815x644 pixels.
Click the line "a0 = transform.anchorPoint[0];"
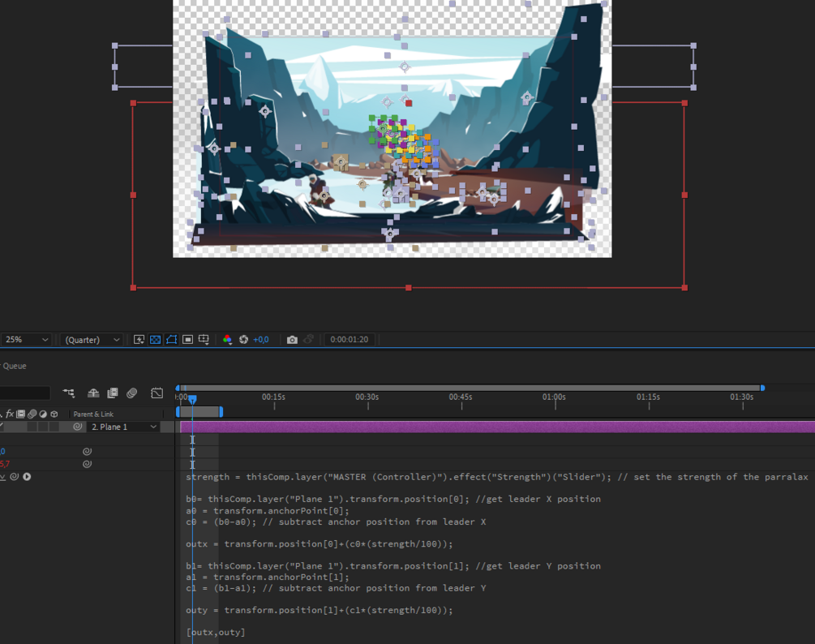click(x=268, y=511)
